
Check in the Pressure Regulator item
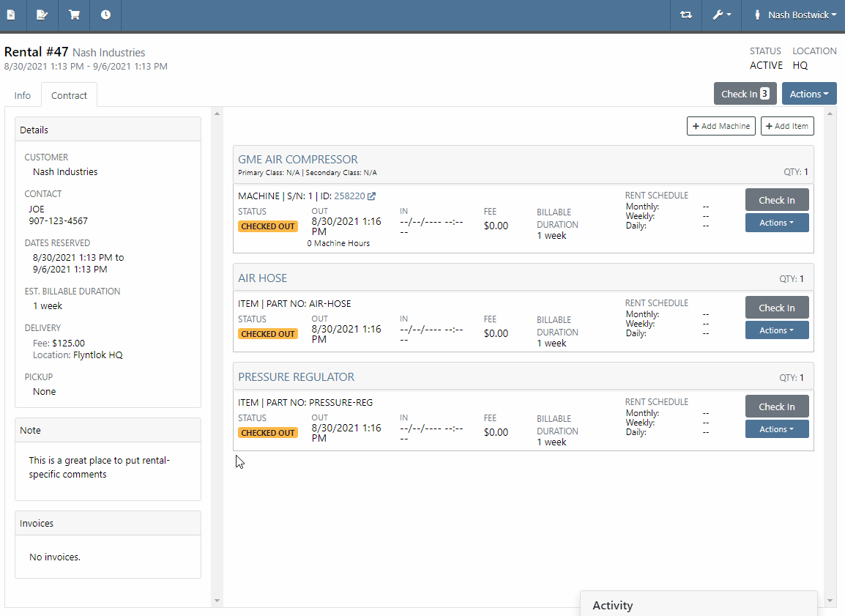[x=777, y=407]
